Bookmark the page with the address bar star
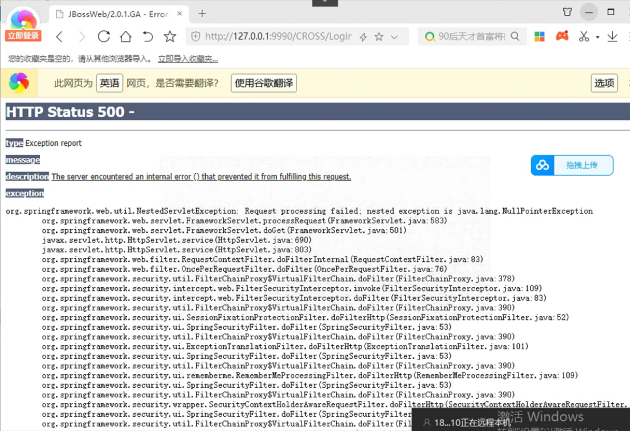This screenshot has height=432, width=630. point(378,37)
